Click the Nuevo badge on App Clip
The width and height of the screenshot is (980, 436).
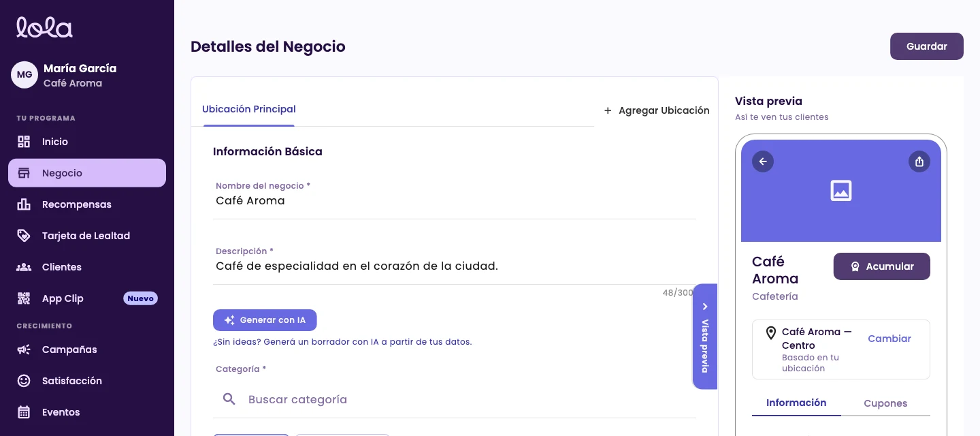click(141, 298)
